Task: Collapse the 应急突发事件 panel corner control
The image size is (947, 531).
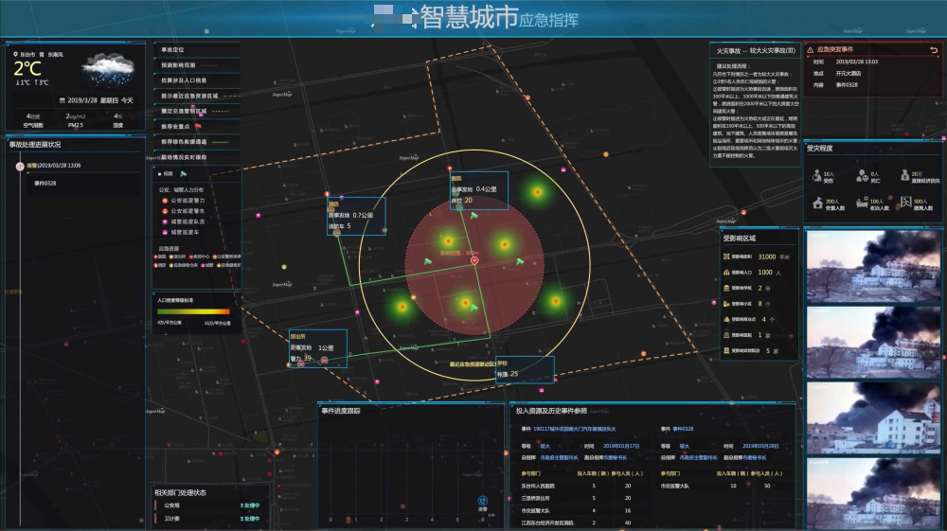Action: point(933,48)
